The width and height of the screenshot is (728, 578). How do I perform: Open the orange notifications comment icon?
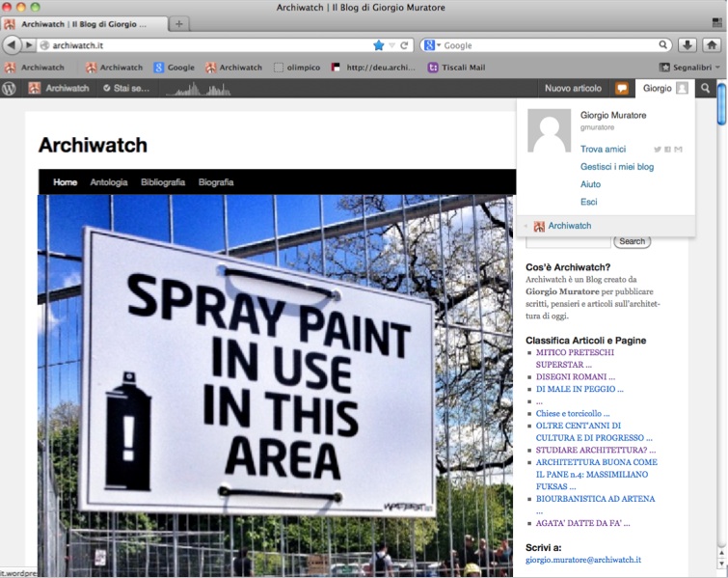(x=623, y=89)
